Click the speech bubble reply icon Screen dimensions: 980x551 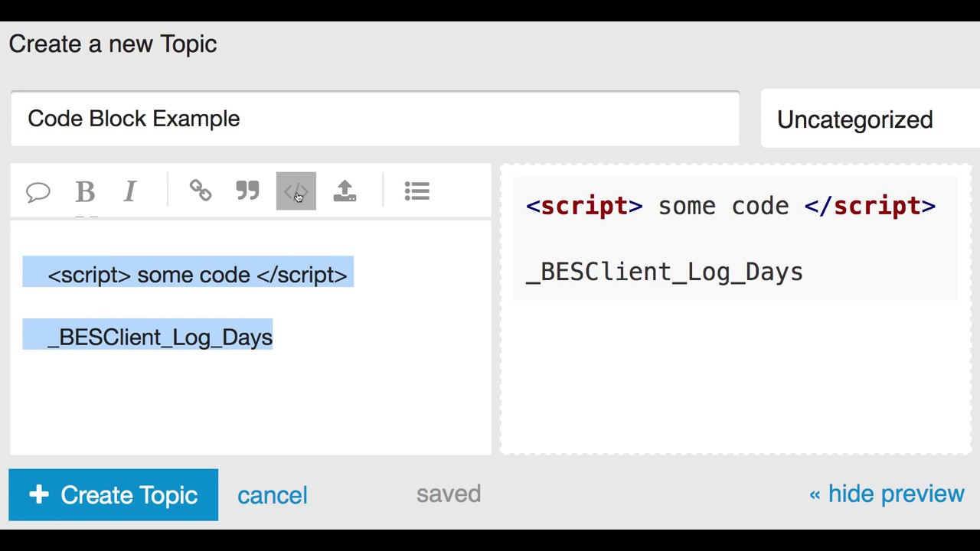point(38,191)
